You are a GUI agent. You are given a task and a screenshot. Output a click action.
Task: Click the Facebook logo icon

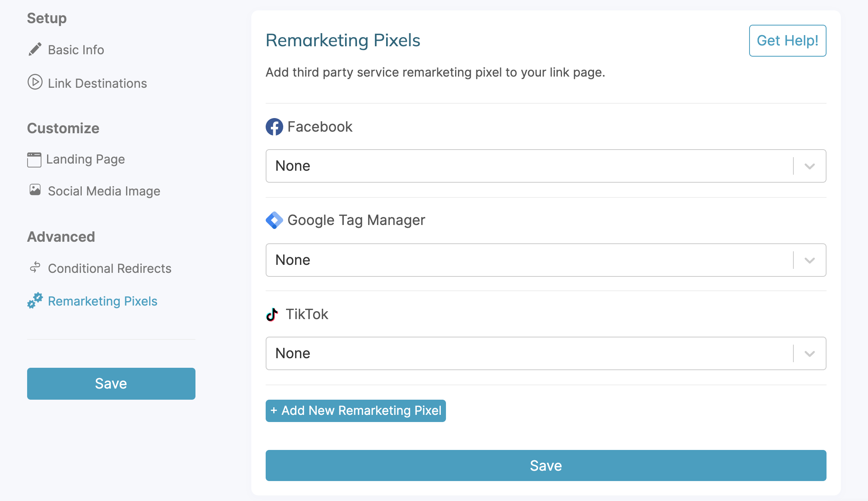274,127
